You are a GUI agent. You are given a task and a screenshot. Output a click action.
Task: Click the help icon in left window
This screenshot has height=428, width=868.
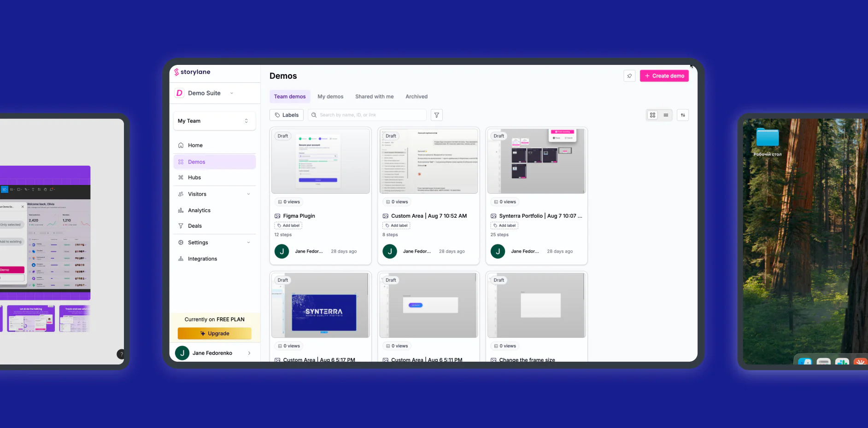121,354
